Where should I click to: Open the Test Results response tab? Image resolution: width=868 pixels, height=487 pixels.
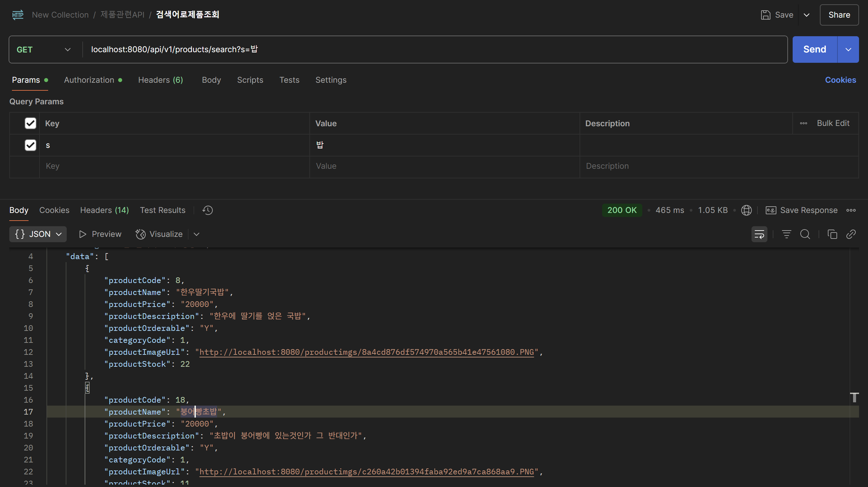tap(162, 210)
